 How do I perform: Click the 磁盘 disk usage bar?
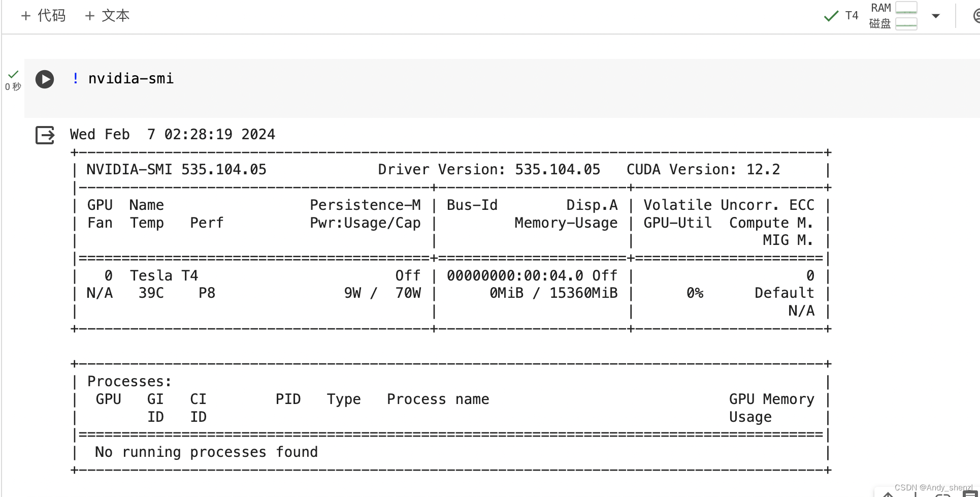[906, 24]
